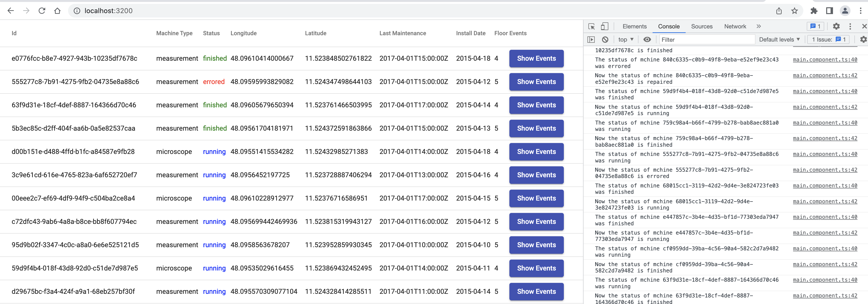Open console settings gear
The height and width of the screenshot is (304, 868).
tap(863, 39)
